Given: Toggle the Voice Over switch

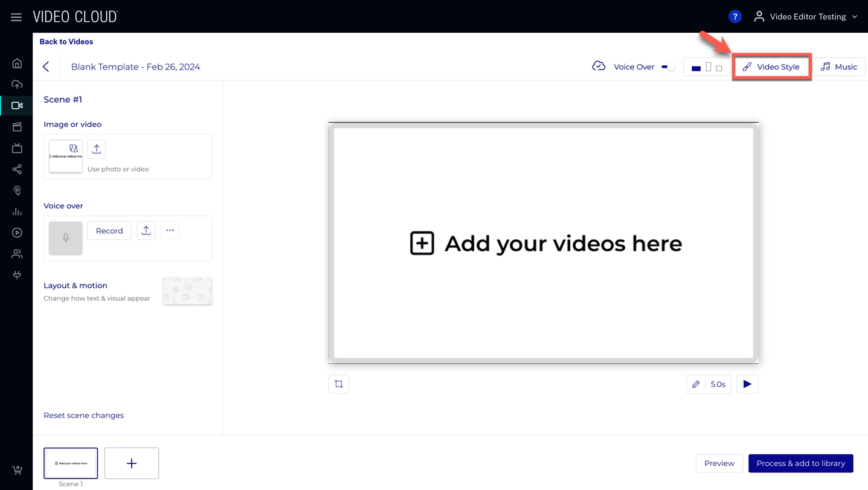Looking at the screenshot, I should pyautogui.click(x=668, y=67).
